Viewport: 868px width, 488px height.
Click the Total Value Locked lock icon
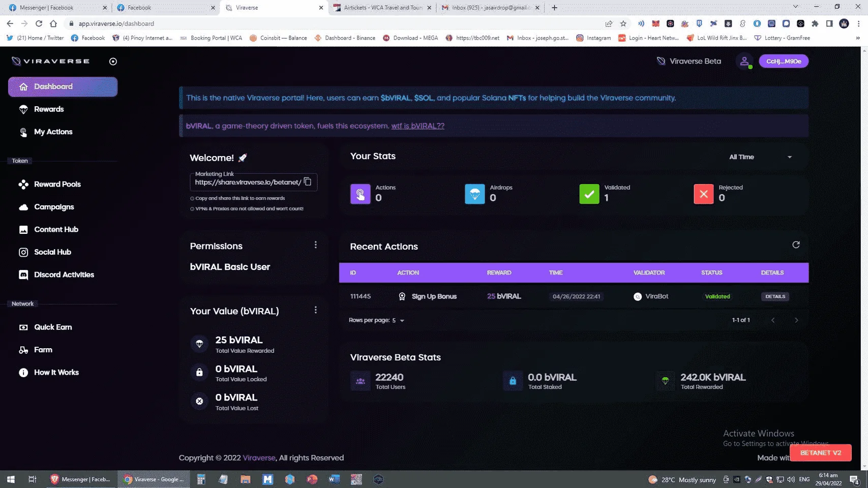[x=199, y=373]
